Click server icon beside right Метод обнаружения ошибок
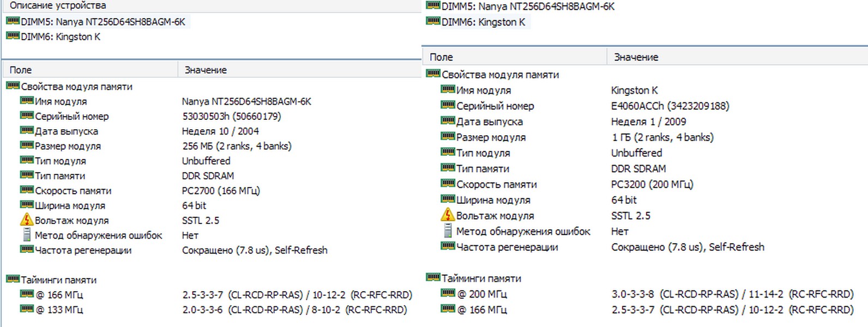 pos(448,231)
